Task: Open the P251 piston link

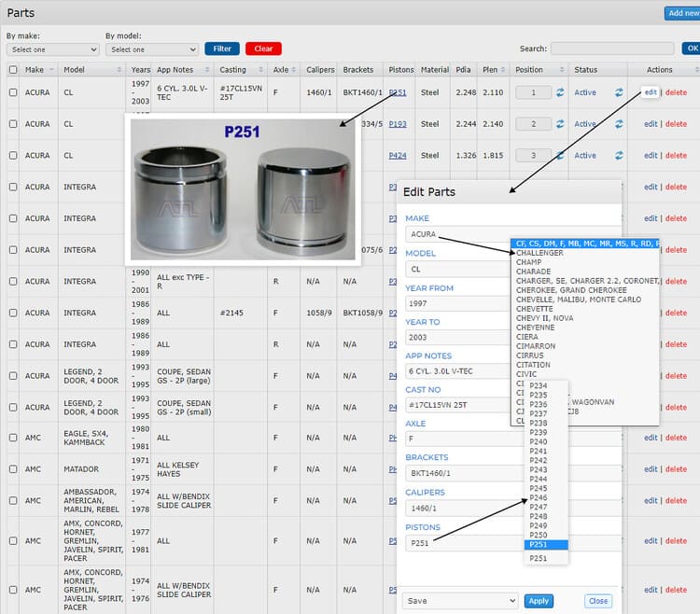Action: click(398, 92)
